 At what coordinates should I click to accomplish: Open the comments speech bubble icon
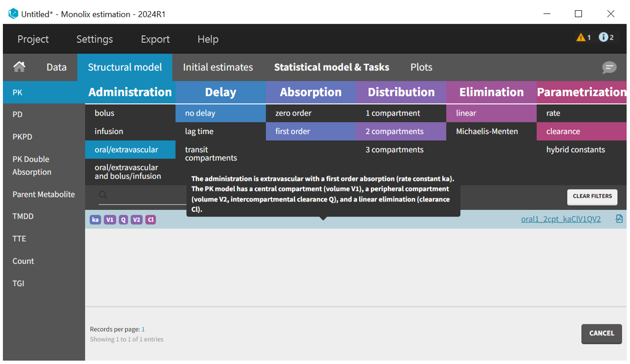[609, 68]
